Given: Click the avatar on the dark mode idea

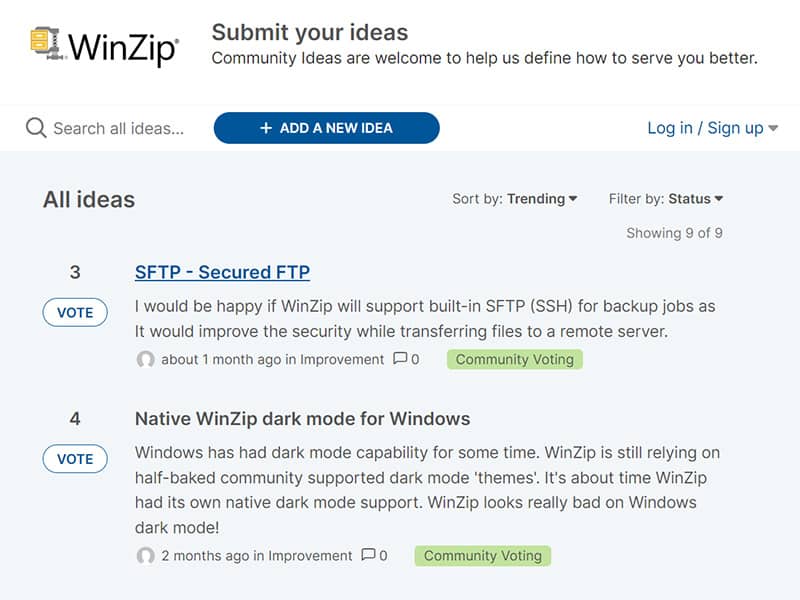Looking at the screenshot, I should tap(147, 556).
